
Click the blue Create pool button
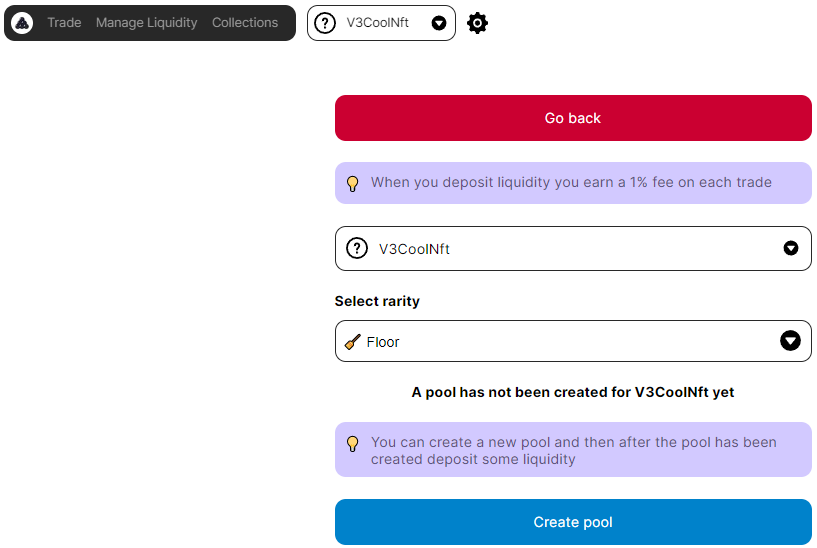[573, 522]
